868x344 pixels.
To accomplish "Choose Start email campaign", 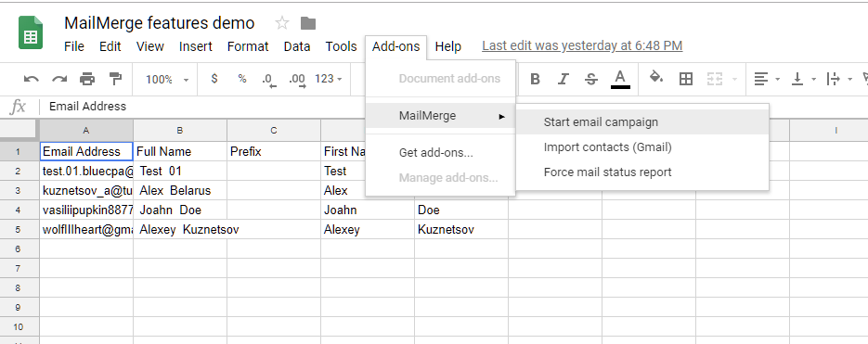I will coord(642,122).
